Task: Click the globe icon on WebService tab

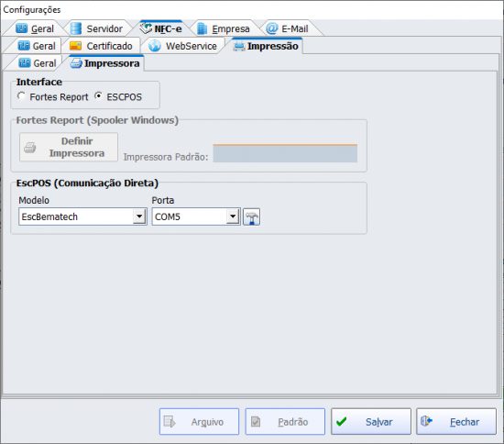Action: 155,46
